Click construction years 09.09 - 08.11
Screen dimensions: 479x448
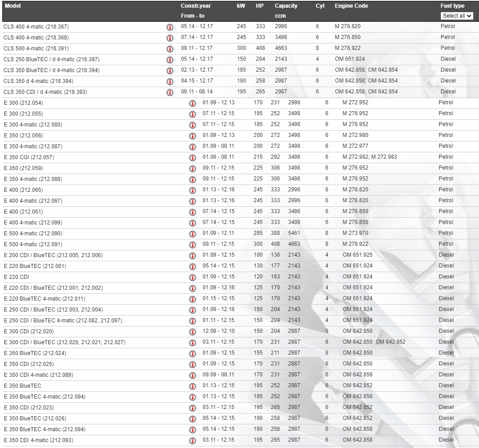(218, 375)
